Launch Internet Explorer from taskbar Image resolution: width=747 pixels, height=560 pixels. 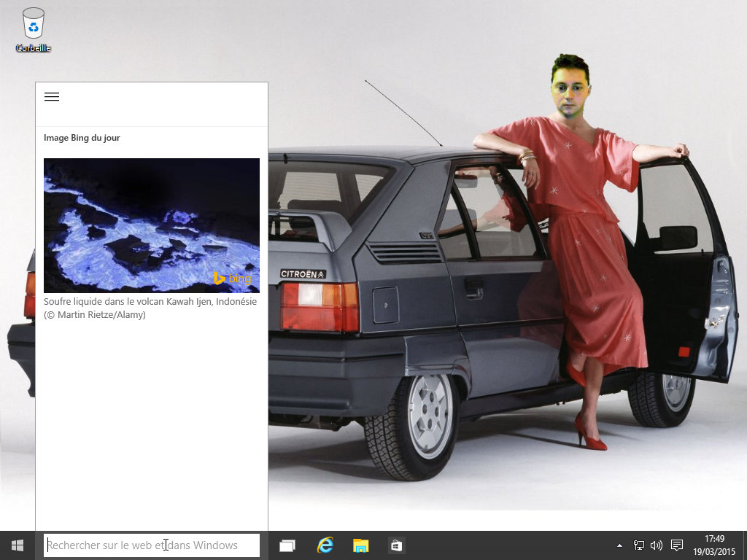pyautogui.click(x=325, y=545)
